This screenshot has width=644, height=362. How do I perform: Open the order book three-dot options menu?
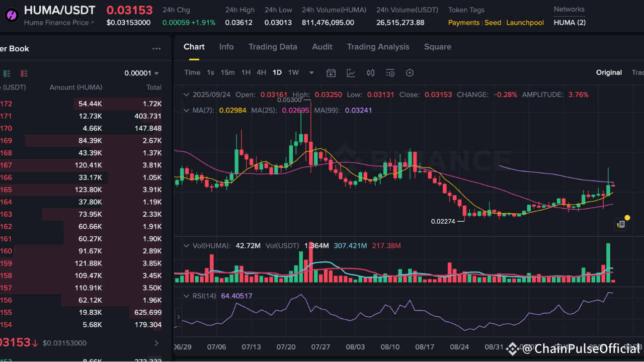[x=156, y=49]
